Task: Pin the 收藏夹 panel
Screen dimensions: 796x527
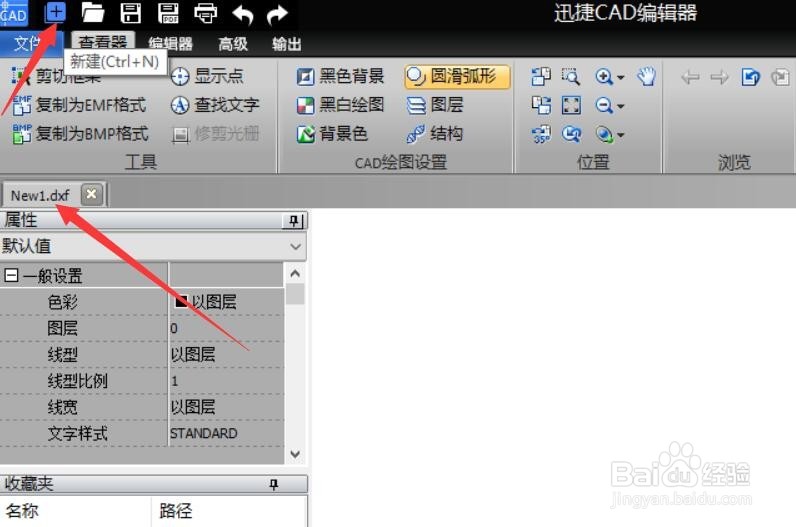Action: pos(274,484)
